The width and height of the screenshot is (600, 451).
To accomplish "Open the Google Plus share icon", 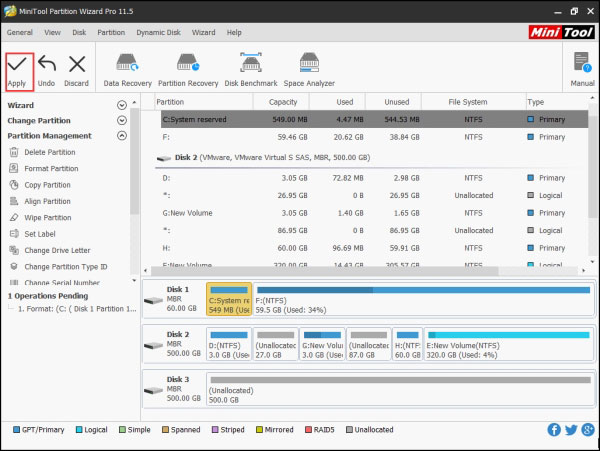I will point(588,430).
